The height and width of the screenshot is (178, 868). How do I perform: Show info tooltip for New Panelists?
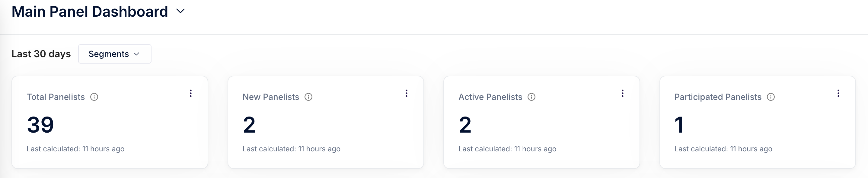click(x=308, y=97)
